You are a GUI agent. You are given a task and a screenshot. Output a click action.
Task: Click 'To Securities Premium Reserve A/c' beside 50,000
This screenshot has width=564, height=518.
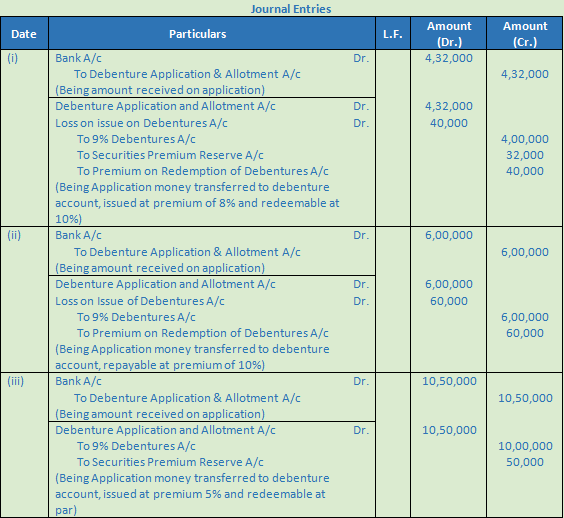pos(170,462)
